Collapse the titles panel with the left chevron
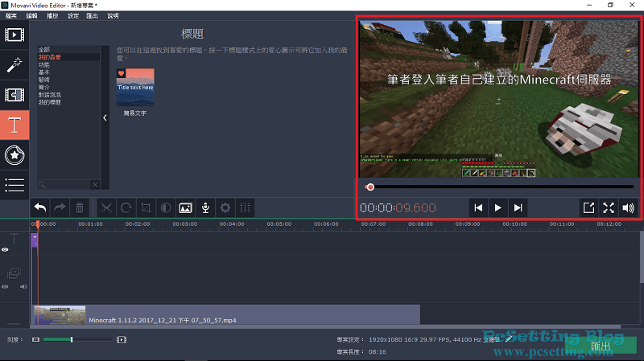Viewport: 644px width, 361px height. (x=105, y=117)
